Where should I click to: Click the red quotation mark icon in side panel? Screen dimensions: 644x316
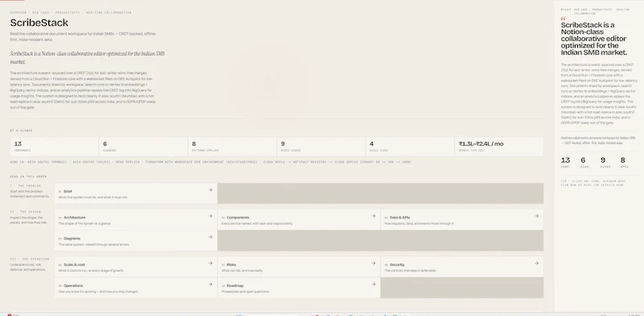pos(563,19)
